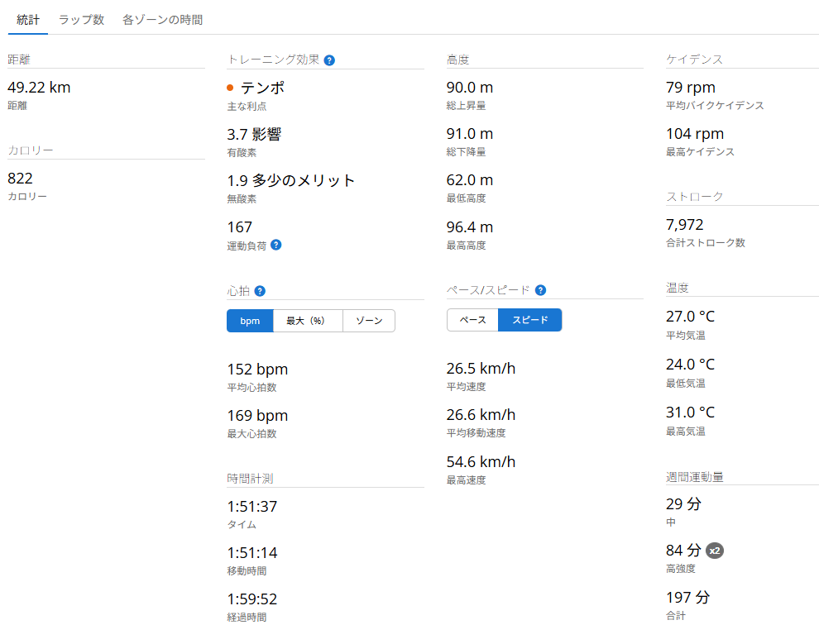Click moving time 1:51:14
This screenshot has height=644, width=819.
(x=251, y=553)
